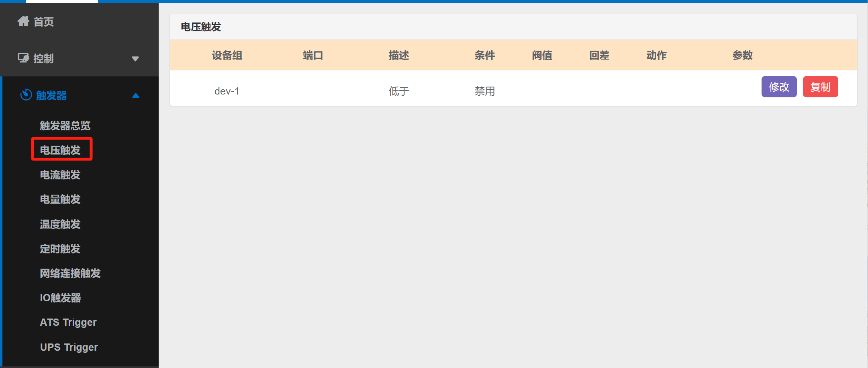
Task: Collapse the 触发器 menu arrow
Action: tap(136, 96)
